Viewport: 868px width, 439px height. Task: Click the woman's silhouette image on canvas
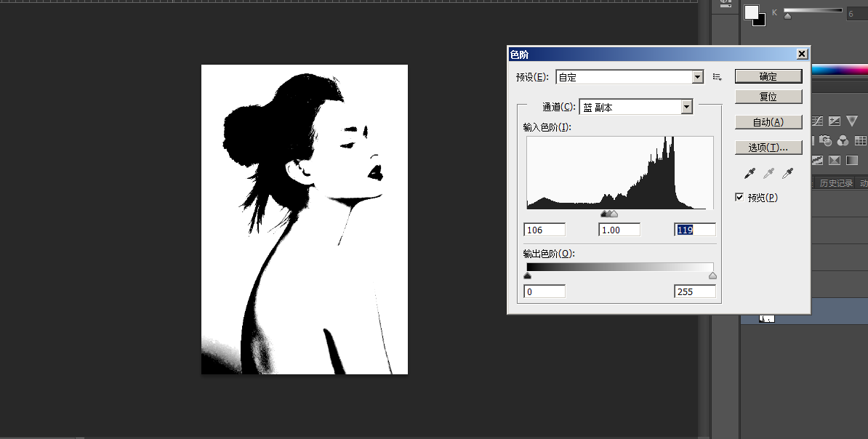tap(305, 219)
